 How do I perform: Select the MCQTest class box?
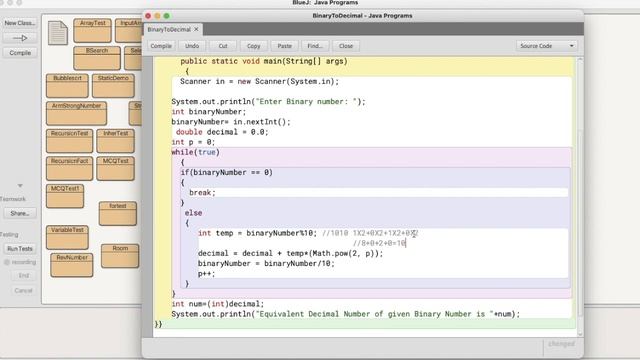116,169
